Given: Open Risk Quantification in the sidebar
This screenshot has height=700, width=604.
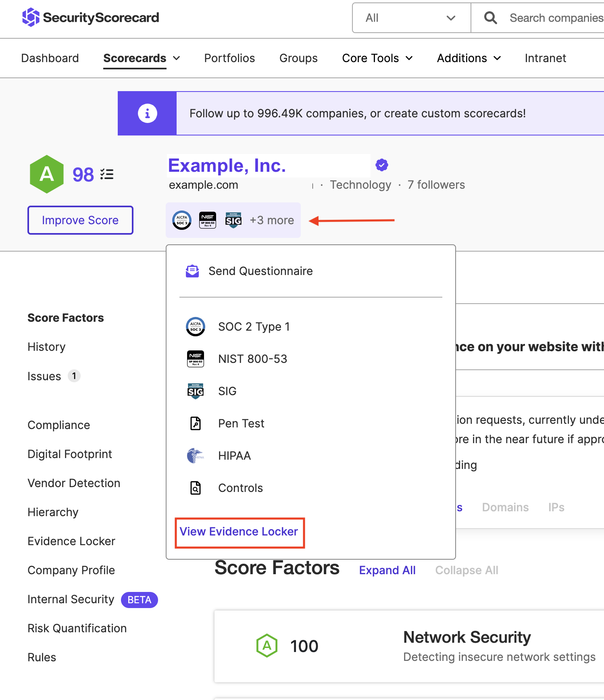Looking at the screenshot, I should point(77,628).
